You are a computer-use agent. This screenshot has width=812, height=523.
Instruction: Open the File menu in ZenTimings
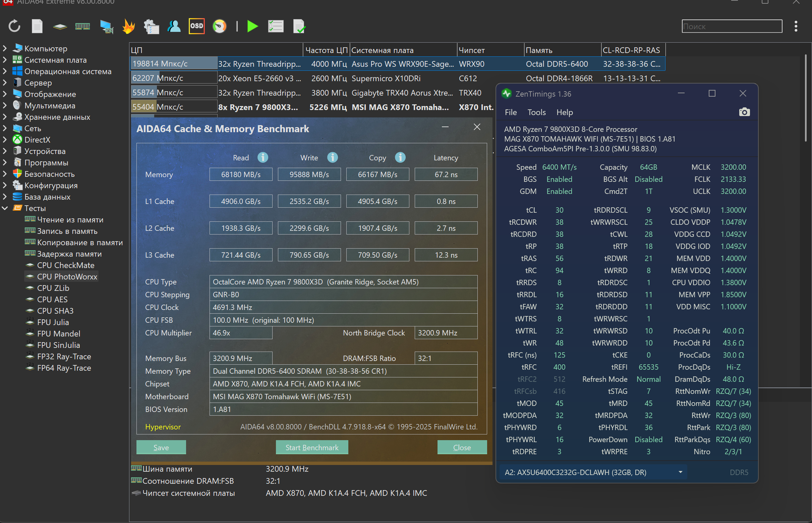(x=510, y=112)
